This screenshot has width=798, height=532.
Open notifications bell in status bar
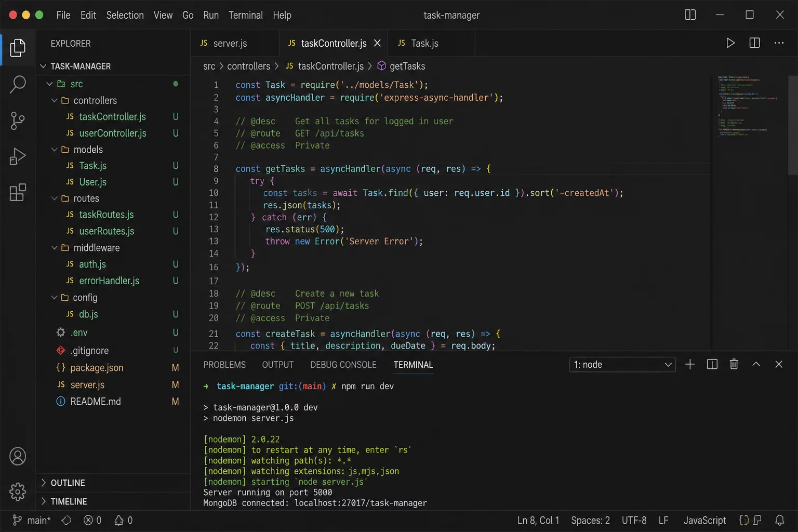(x=780, y=520)
